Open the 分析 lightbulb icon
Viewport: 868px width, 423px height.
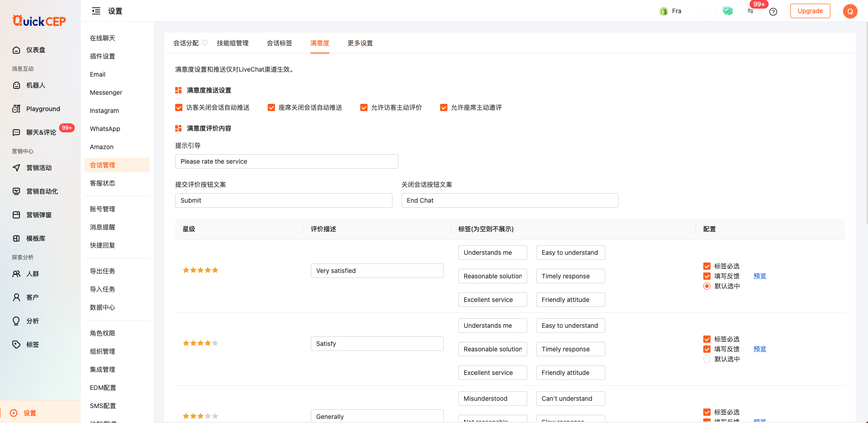pos(16,321)
